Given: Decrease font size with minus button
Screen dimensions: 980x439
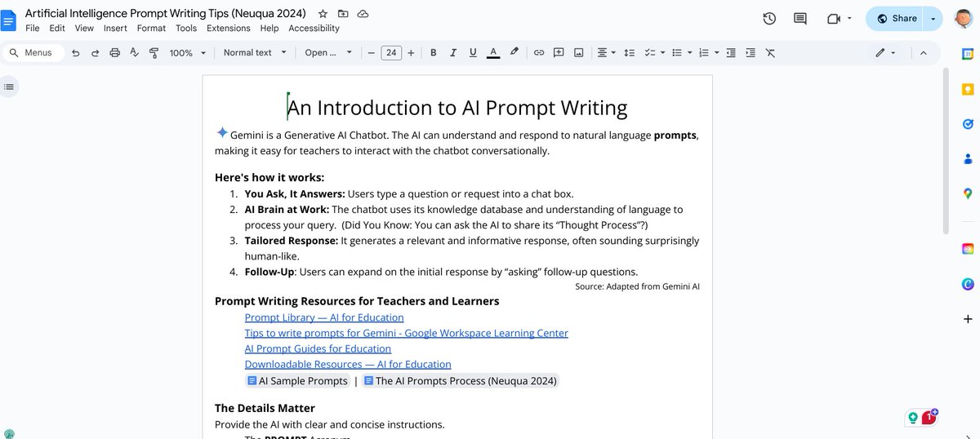Looking at the screenshot, I should [x=371, y=52].
